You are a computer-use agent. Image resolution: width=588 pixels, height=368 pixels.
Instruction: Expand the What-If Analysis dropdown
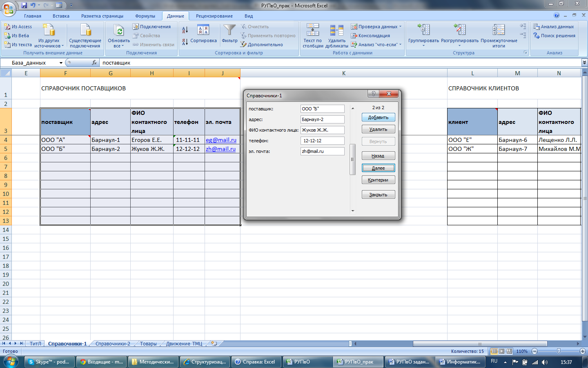pos(401,45)
